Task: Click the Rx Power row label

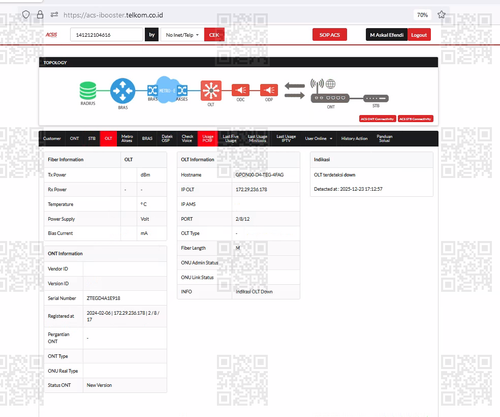Action: [57, 189]
